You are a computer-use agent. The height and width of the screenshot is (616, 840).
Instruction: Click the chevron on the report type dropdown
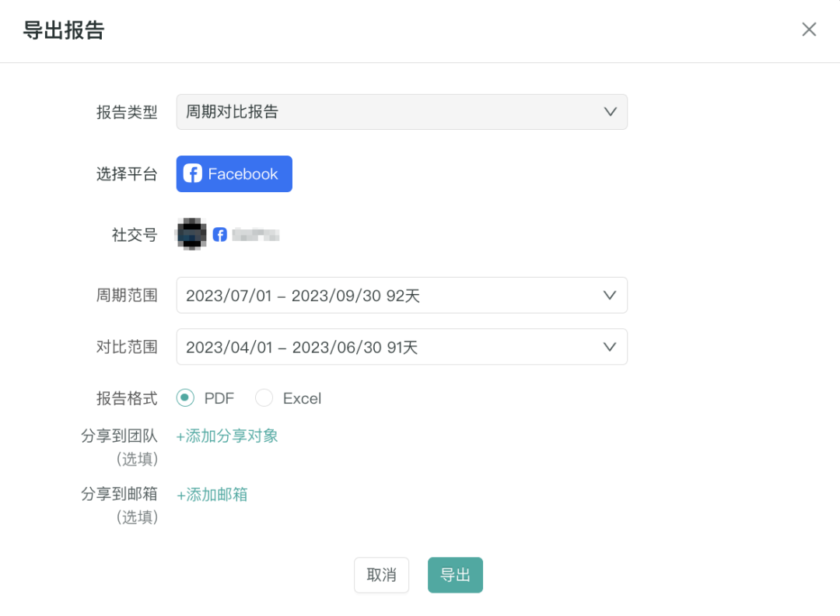point(610,112)
